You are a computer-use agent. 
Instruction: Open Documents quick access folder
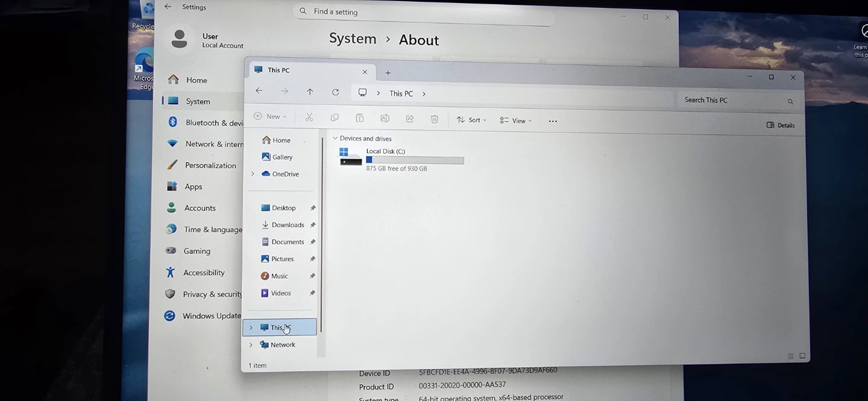pyautogui.click(x=283, y=241)
